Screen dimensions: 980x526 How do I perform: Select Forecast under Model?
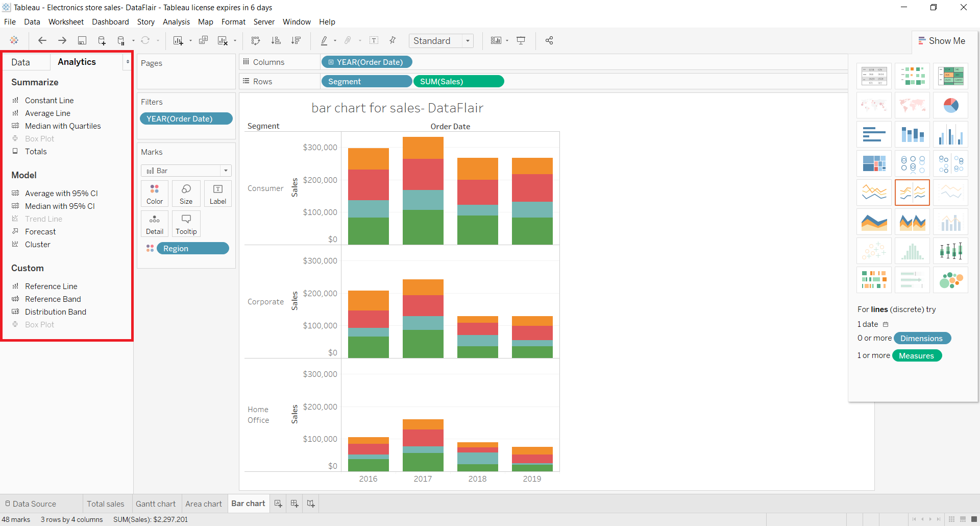[x=40, y=232]
